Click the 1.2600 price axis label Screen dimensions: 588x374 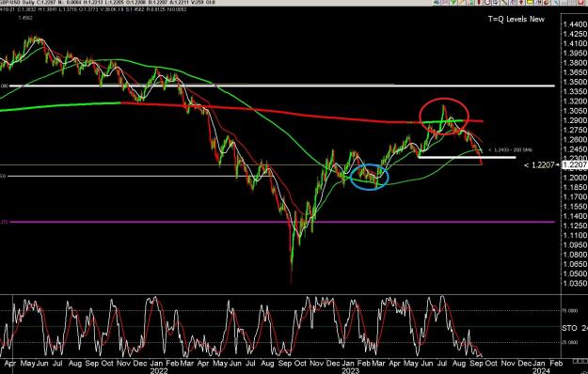point(575,140)
